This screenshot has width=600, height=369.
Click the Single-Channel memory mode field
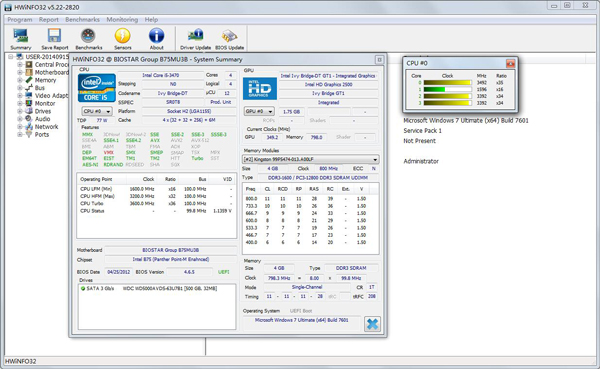point(307,287)
